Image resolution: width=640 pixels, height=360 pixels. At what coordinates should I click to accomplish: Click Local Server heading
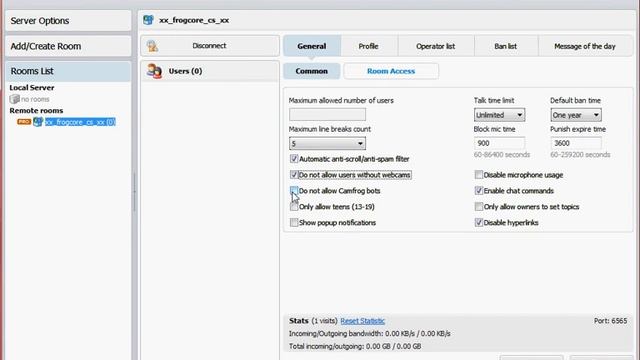(32, 88)
